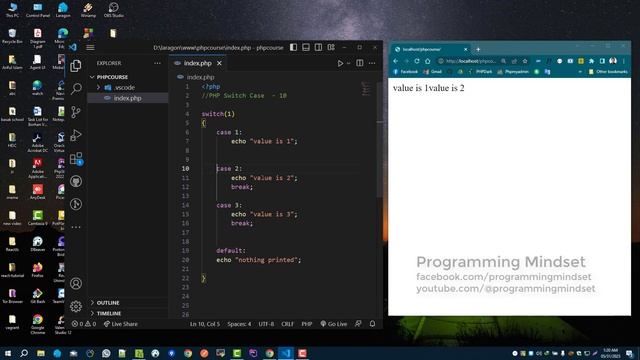Click the additional views ellipsis in activity bar
640x360 pixels.
(76, 227)
